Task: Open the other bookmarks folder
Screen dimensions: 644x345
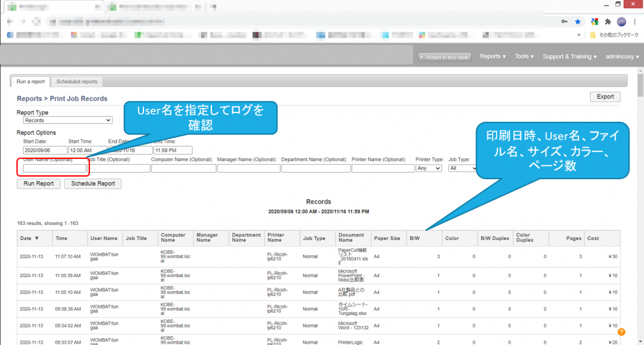Action: click(x=614, y=35)
